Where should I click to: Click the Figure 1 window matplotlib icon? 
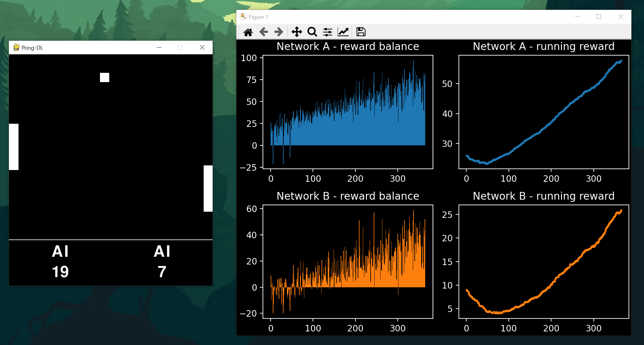(x=243, y=17)
